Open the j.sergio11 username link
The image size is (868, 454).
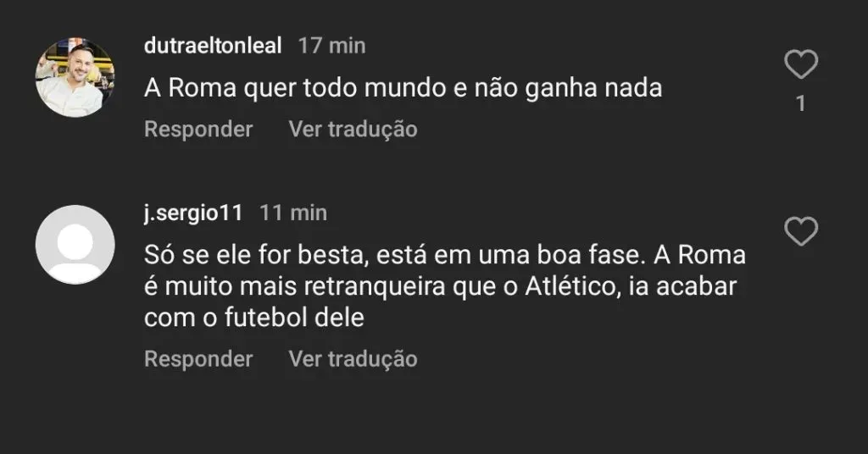click(193, 213)
